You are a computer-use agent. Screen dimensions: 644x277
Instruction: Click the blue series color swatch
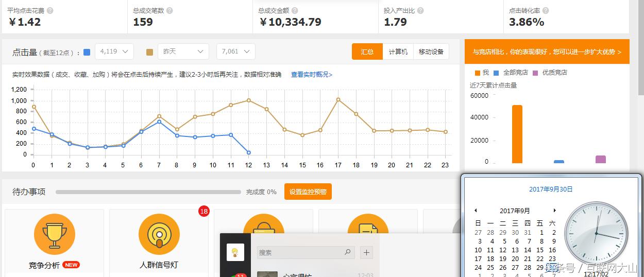click(x=87, y=52)
